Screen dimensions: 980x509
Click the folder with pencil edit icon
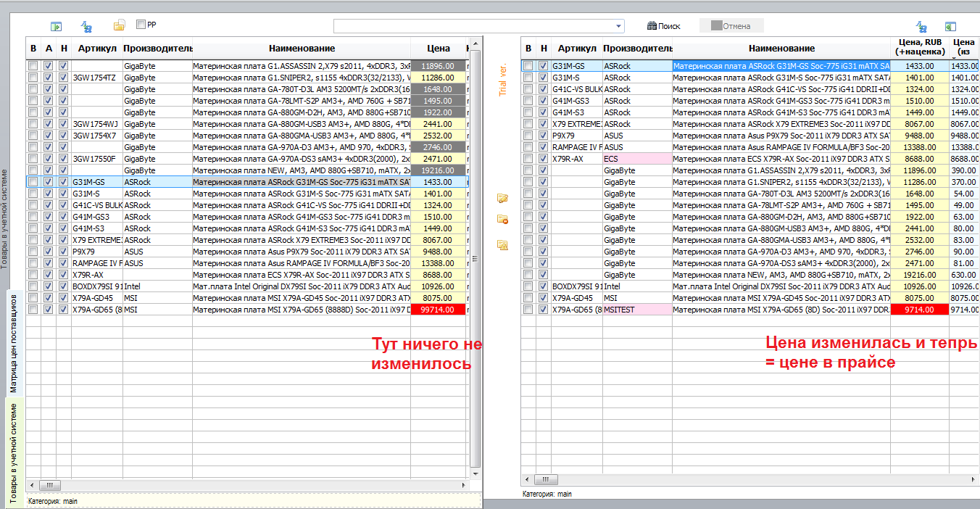point(502,198)
